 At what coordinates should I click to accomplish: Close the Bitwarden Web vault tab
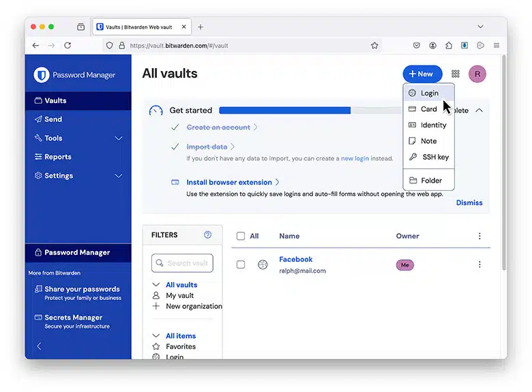[x=183, y=27]
